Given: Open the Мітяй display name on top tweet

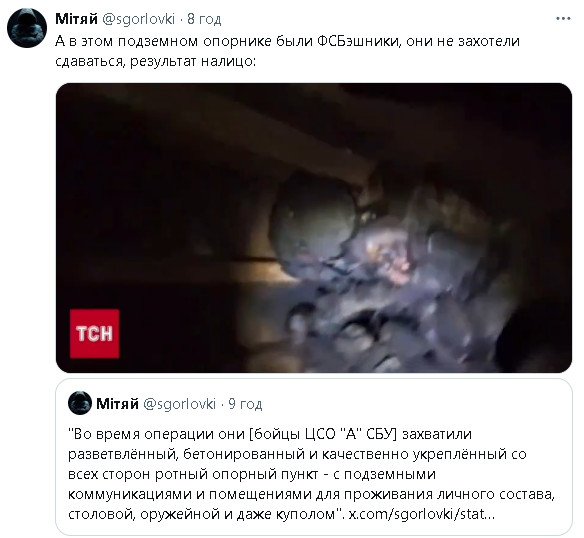Looking at the screenshot, I should pyautogui.click(x=76, y=19).
